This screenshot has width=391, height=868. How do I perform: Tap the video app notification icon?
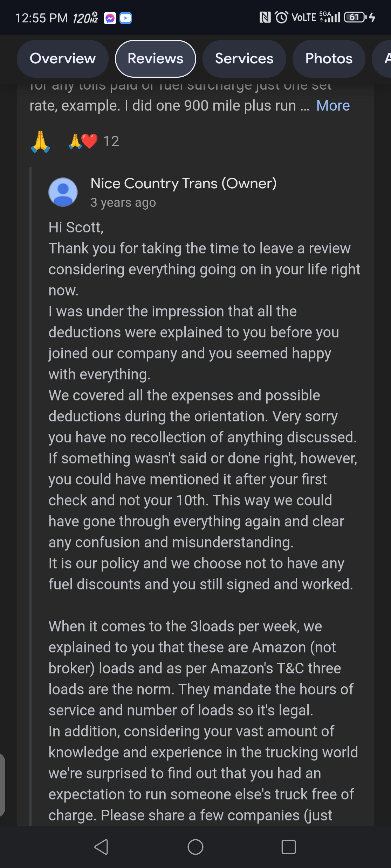tap(126, 18)
